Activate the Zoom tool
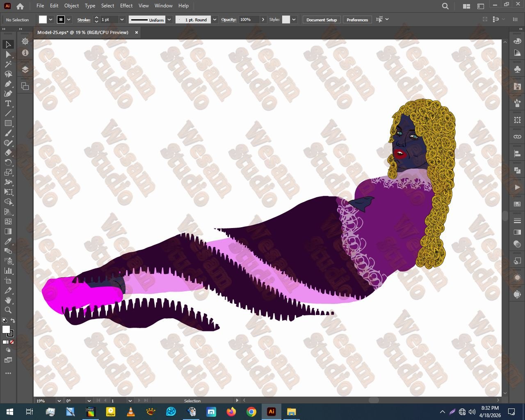 point(8,310)
